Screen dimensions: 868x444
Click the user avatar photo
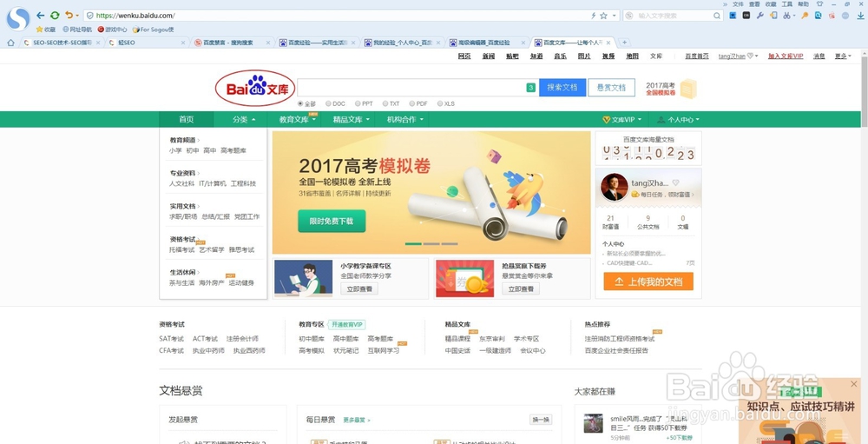(x=615, y=188)
